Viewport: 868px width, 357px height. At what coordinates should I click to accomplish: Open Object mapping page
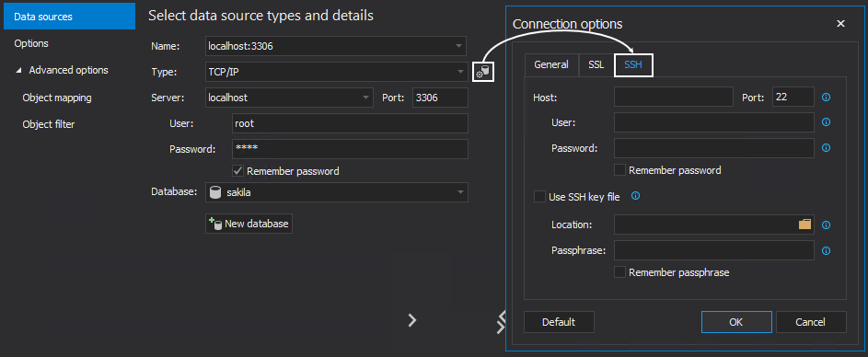(57, 98)
